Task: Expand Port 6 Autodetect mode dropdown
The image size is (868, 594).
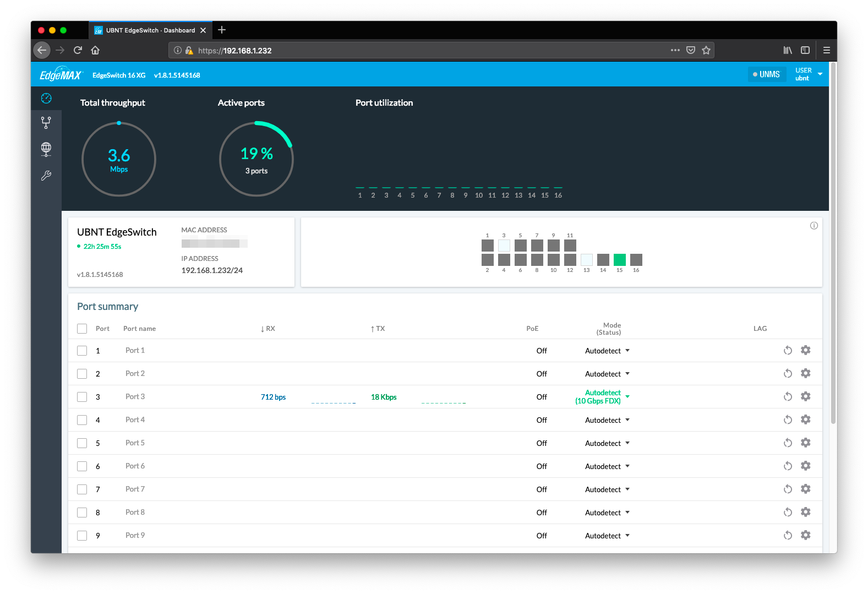Action: coord(607,466)
